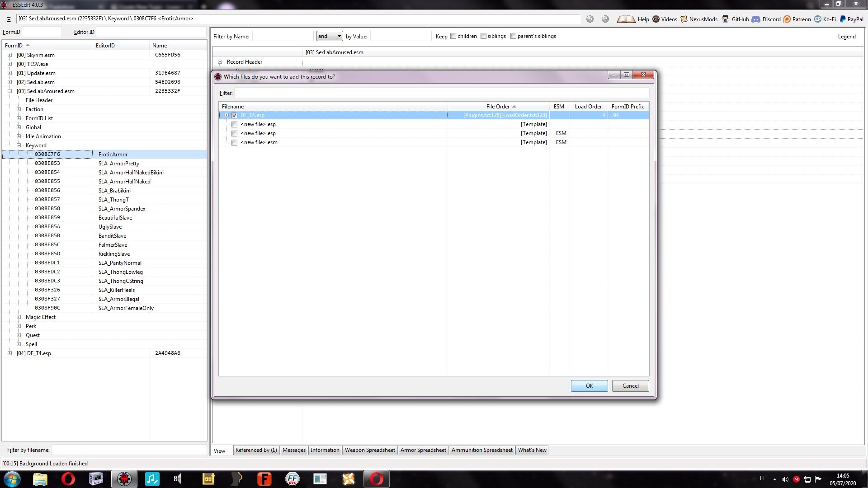Collapse the [03] SexLabAroused.esm node

[x=9, y=91]
